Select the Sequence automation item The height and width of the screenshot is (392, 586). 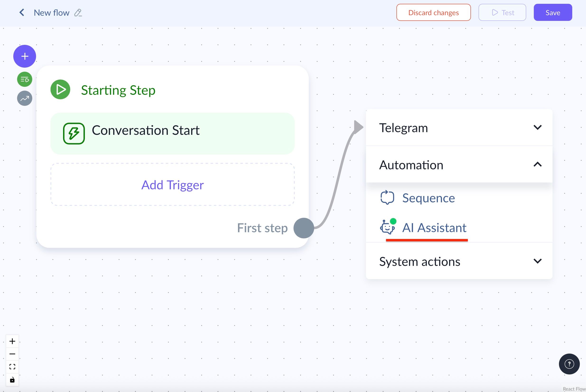click(428, 198)
